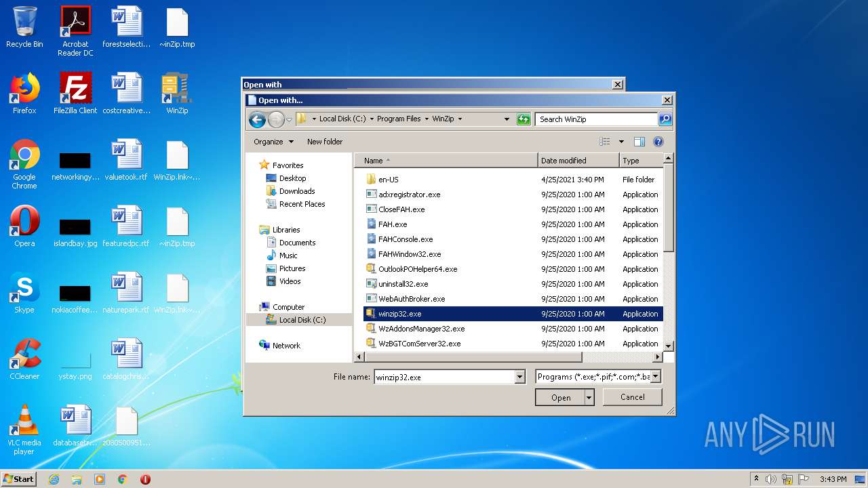
Task: Open Chrome from the taskbar
Action: [123, 479]
